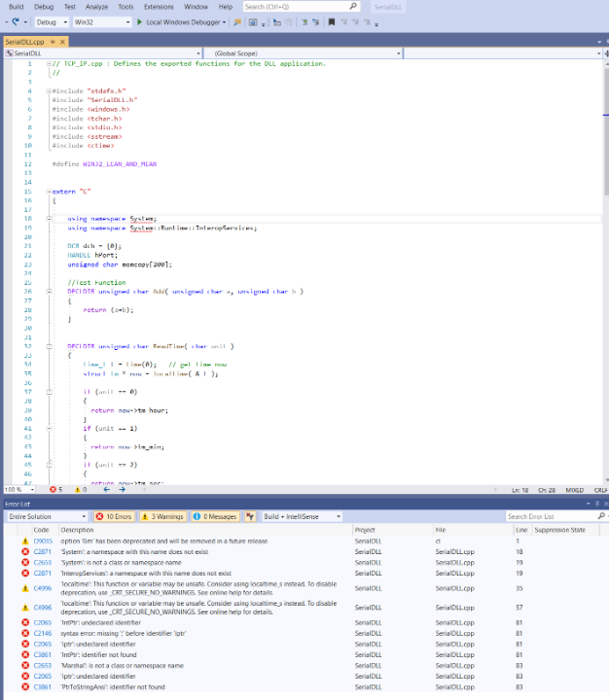609x700 pixels.
Task: Open the (Global Scope) dropdown
Action: point(303,53)
